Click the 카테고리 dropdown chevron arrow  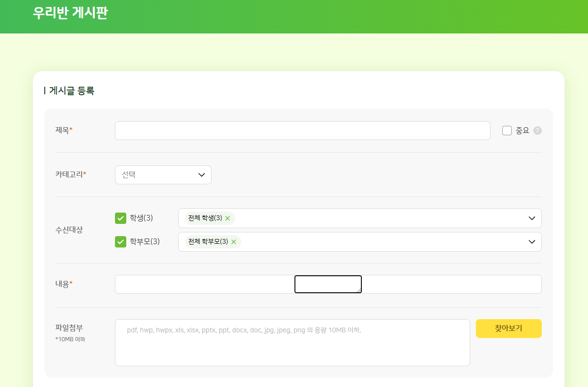coord(202,175)
